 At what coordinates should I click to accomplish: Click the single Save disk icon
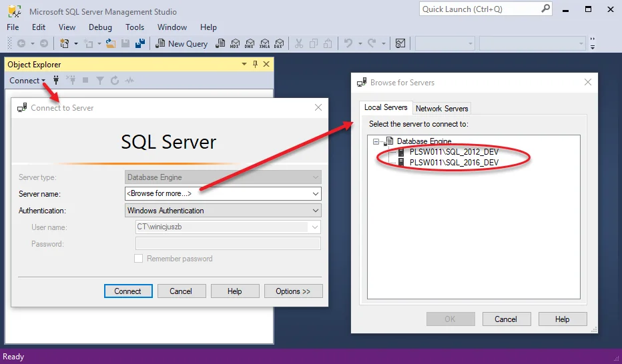point(125,43)
